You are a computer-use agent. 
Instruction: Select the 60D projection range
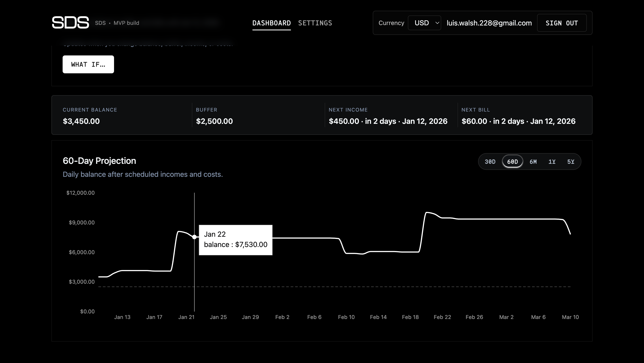pos(513,162)
